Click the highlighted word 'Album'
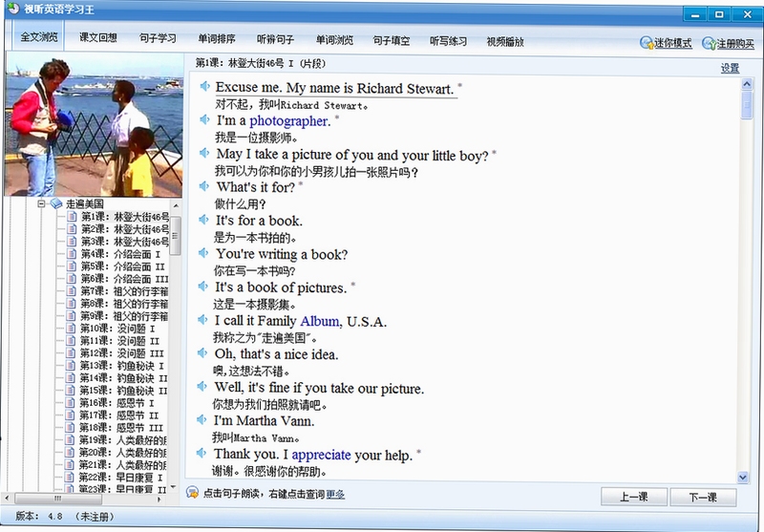The width and height of the screenshot is (764, 532). click(320, 321)
